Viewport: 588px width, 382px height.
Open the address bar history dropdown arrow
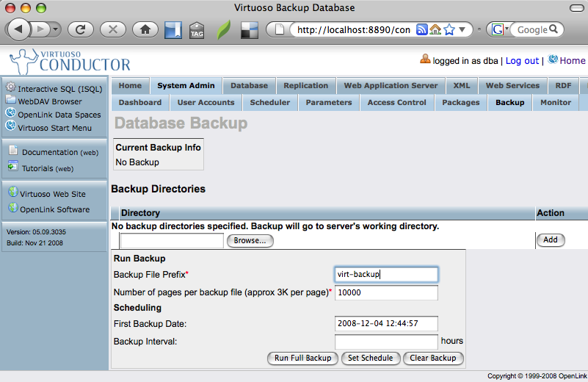(x=462, y=30)
